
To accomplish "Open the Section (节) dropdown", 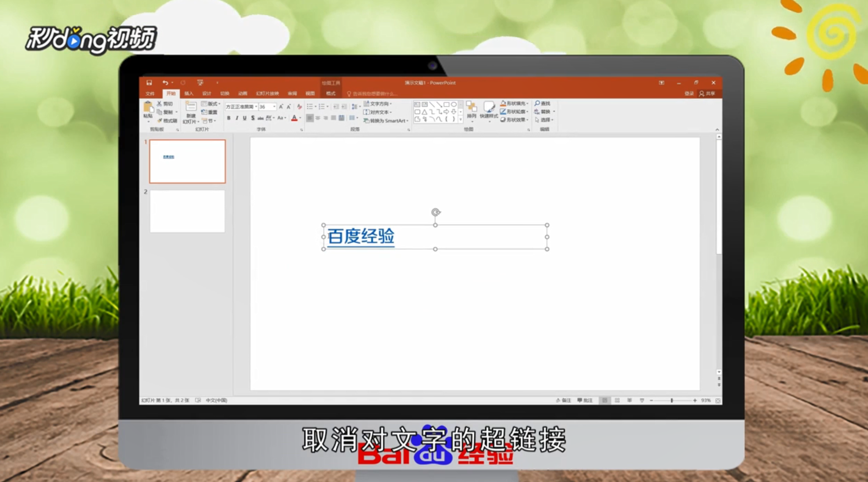I will (209, 121).
